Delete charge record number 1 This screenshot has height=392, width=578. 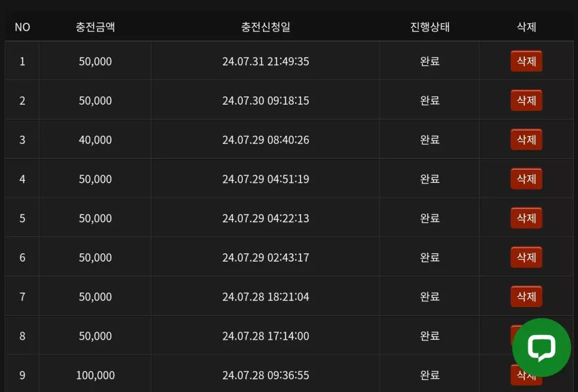click(x=526, y=61)
